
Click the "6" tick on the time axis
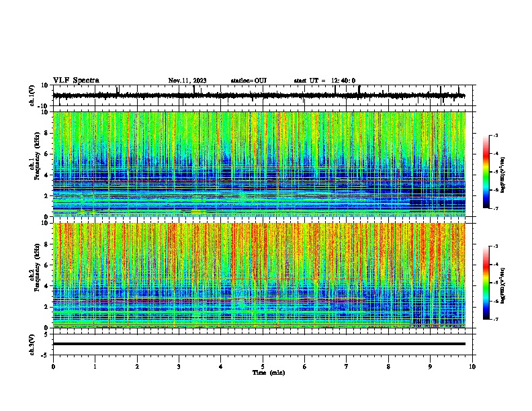[x=305, y=367]
